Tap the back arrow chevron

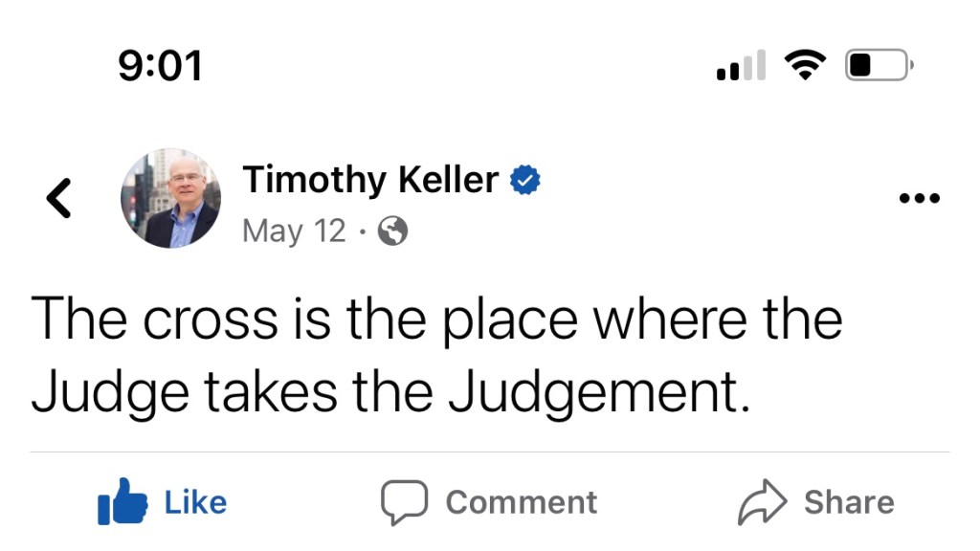59,198
